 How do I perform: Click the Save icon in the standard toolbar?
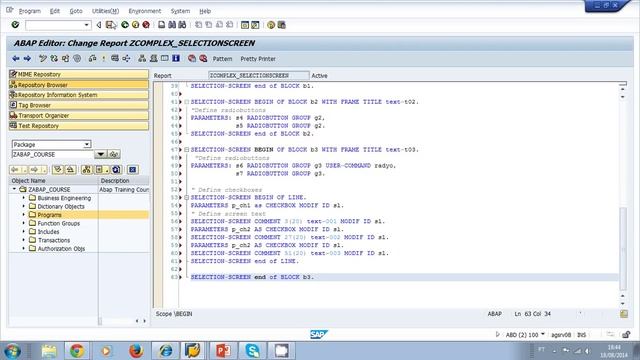click(110, 25)
